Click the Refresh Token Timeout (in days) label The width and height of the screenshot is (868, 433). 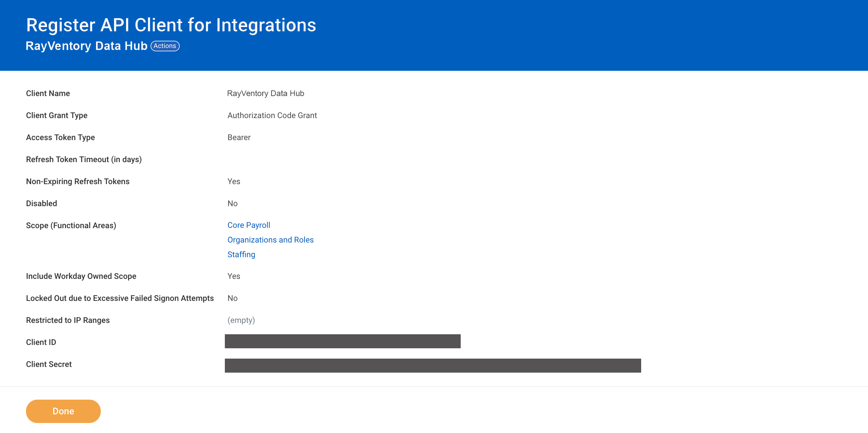click(84, 159)
